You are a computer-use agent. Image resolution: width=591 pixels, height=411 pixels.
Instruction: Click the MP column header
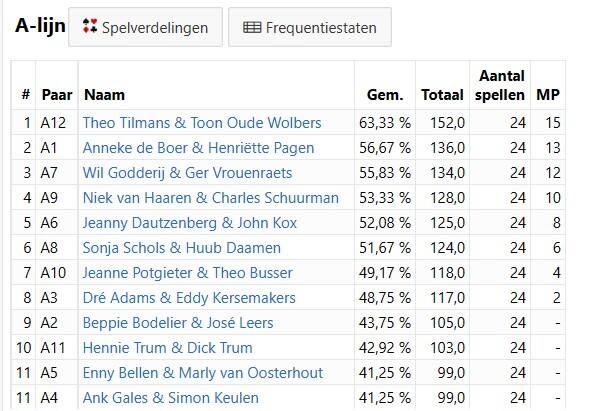[548, 95]
